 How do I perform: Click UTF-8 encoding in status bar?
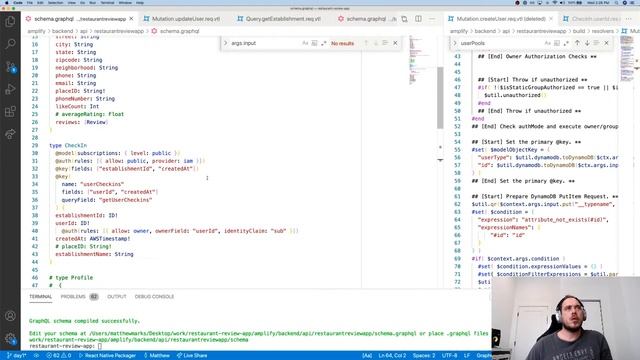click(x=449, y=356)
